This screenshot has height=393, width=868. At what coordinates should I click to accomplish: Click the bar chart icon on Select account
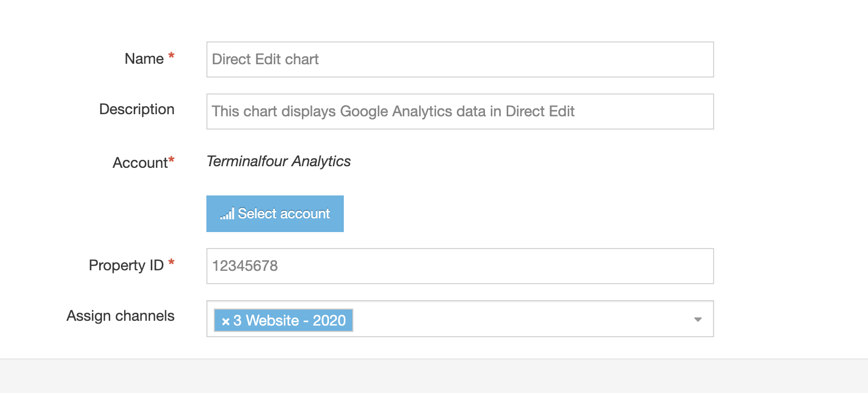tap(227, 214)
